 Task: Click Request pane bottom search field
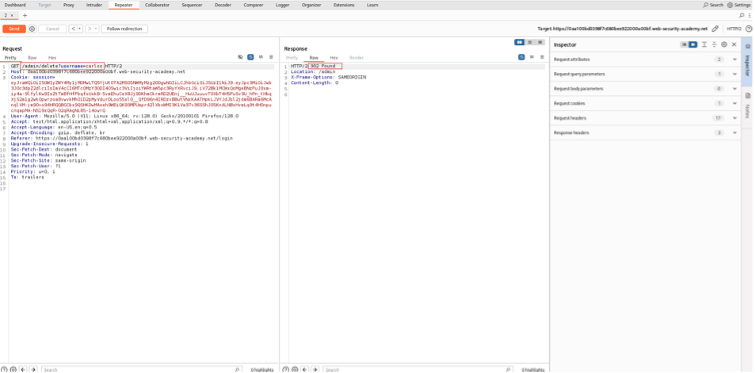(142, 370)
